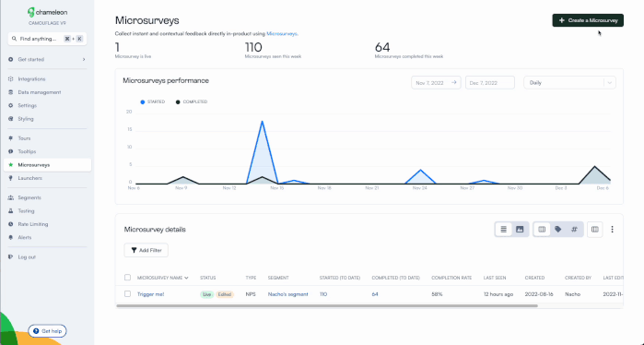Image resolution: width=644 pixels, height=345 pixels.
Task: Open column settings icon beside three dots
Action: [x=595, y=230]
